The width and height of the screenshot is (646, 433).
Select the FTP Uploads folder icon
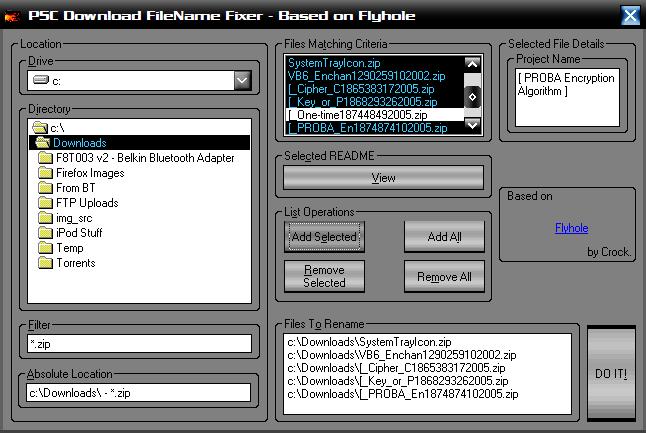46,203
